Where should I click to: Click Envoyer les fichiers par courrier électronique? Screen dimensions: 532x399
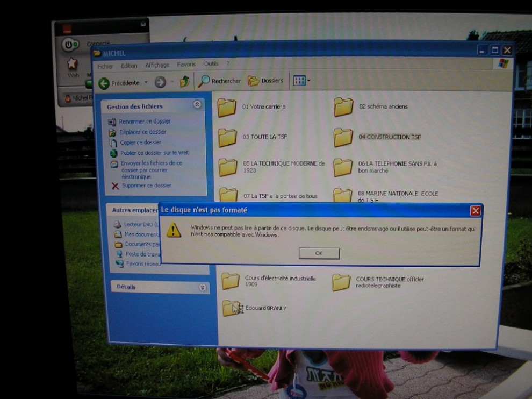(152, 170)
